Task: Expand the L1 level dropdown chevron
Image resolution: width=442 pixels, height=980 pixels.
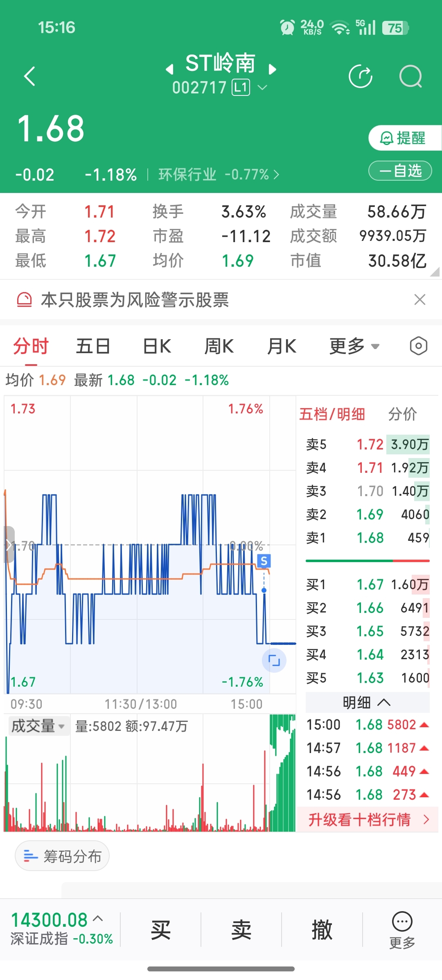Action: click(x=262, y=87)
